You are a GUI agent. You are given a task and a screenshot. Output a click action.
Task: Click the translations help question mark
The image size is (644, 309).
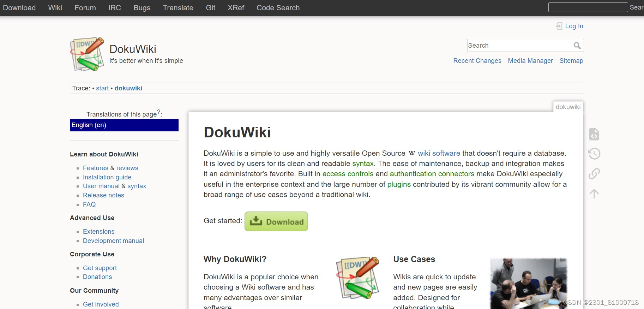coord(159,112)
